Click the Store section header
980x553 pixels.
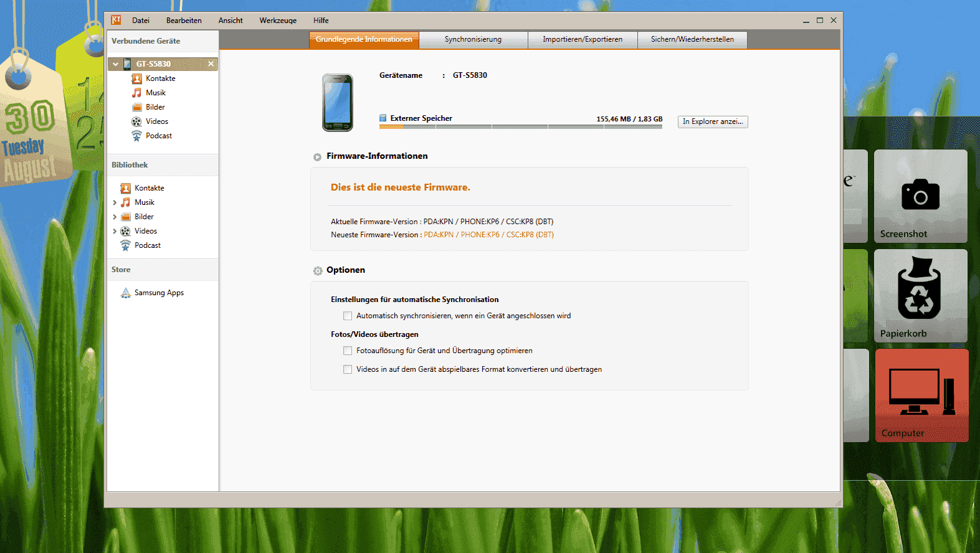point(121,270)
